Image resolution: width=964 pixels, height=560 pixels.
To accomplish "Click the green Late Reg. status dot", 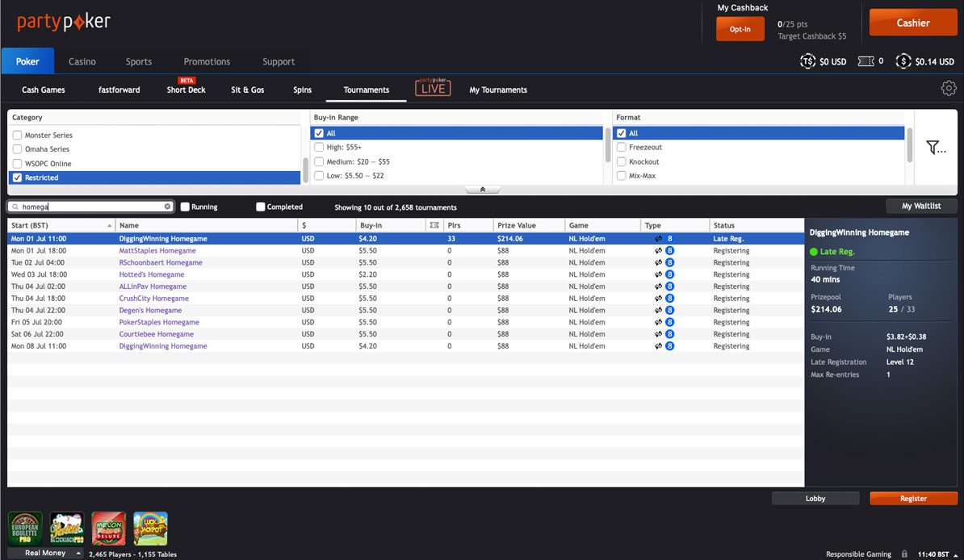I will point(814,252).
